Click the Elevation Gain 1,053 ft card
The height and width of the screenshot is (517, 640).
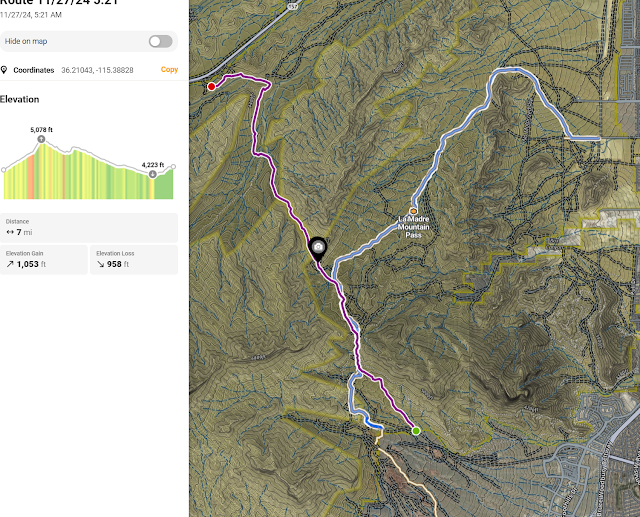point(44,260)
